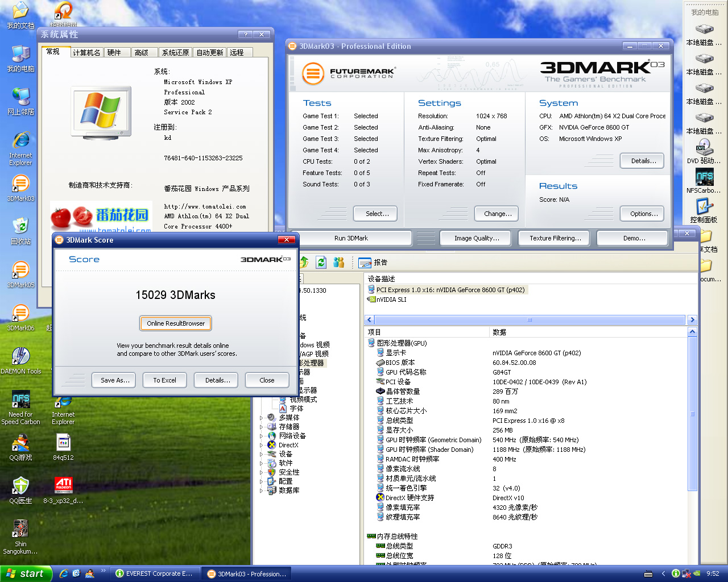Click the Internet Explorer quick launch icon
Image resolution: width=728 pixels, height=582 pixels.
[64, 573]
